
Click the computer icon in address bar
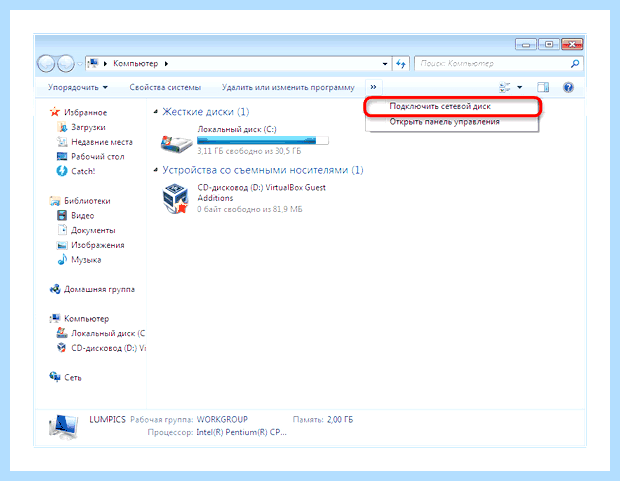pos(93,63)
